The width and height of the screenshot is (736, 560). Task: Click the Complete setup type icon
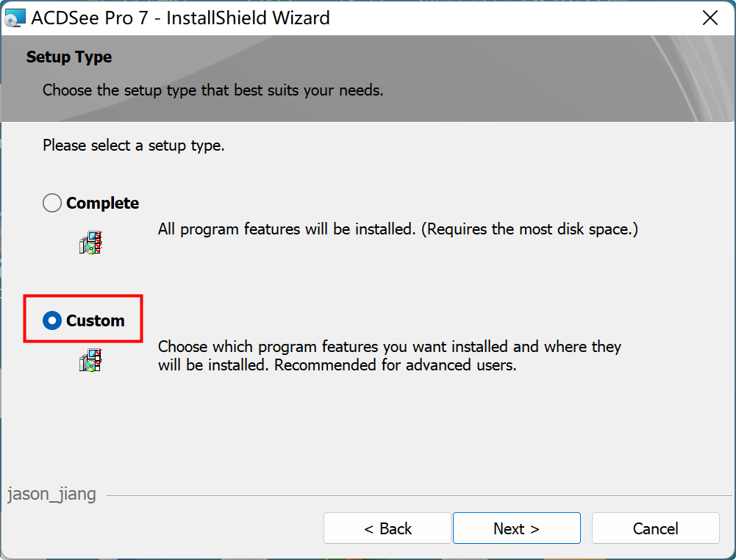tap(90, 243)
